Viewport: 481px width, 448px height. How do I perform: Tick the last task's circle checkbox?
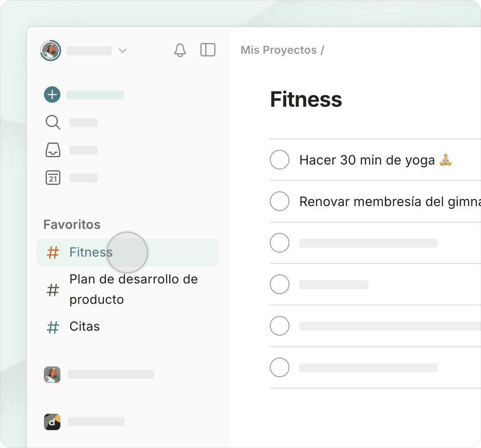coord(280,367)
